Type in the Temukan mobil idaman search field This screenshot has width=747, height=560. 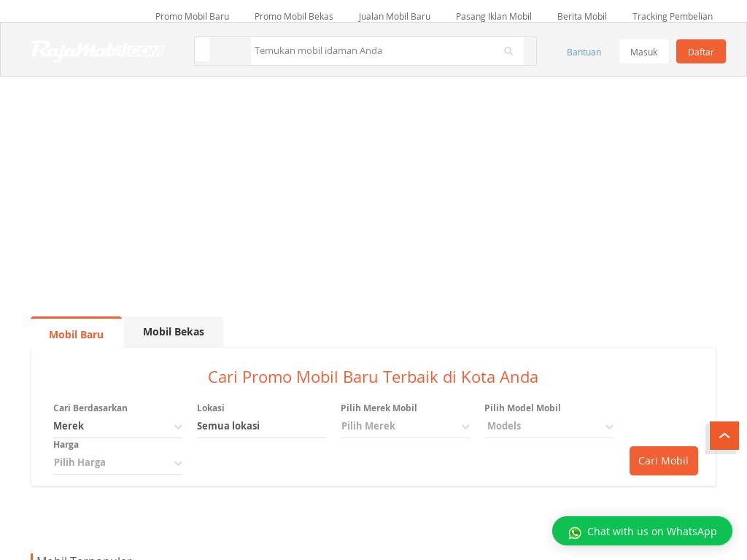pos(372,51)
